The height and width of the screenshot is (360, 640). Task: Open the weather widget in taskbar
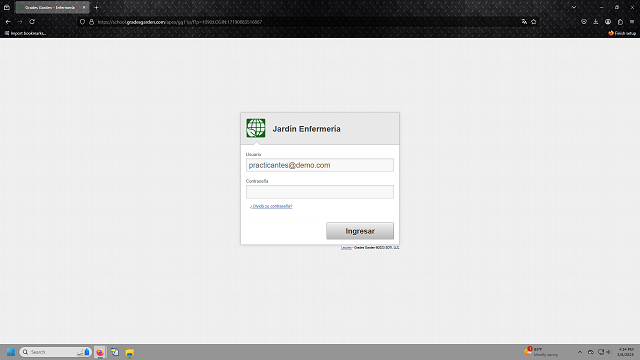pyautogui.click(x=541, y=352)
